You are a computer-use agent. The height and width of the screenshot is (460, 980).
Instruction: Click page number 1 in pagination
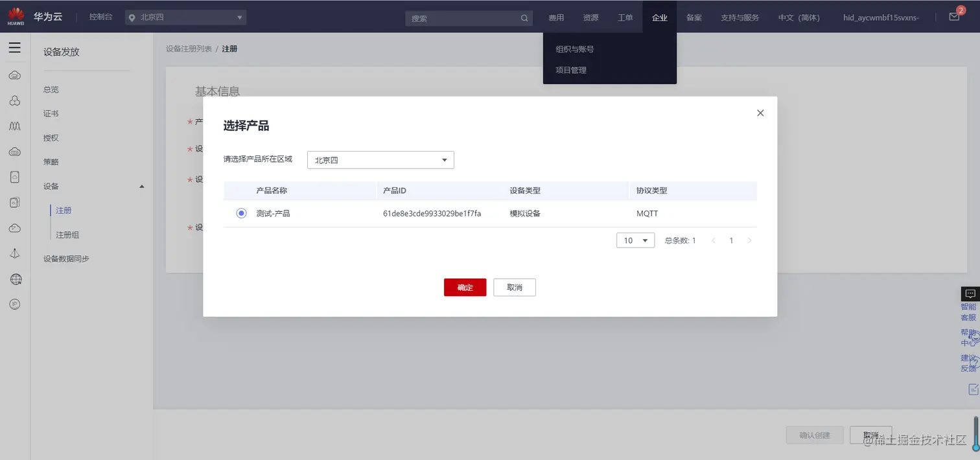(x=731, y=240)
